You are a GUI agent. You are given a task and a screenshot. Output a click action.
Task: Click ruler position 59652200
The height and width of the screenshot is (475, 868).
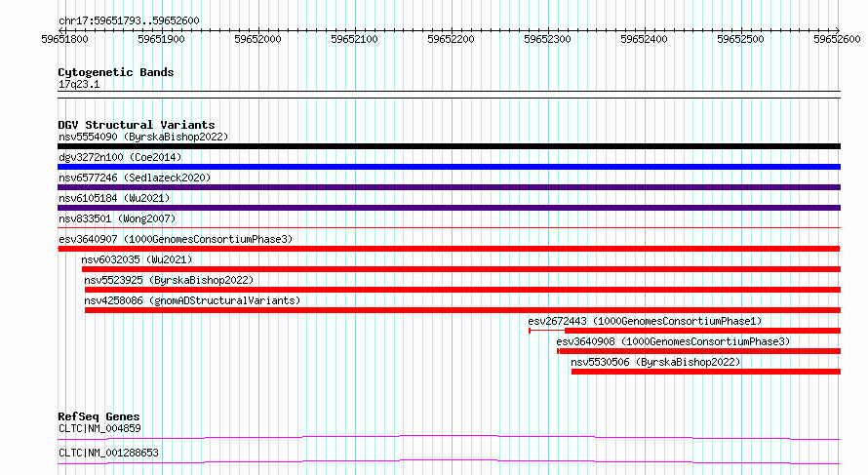(452, 39)
